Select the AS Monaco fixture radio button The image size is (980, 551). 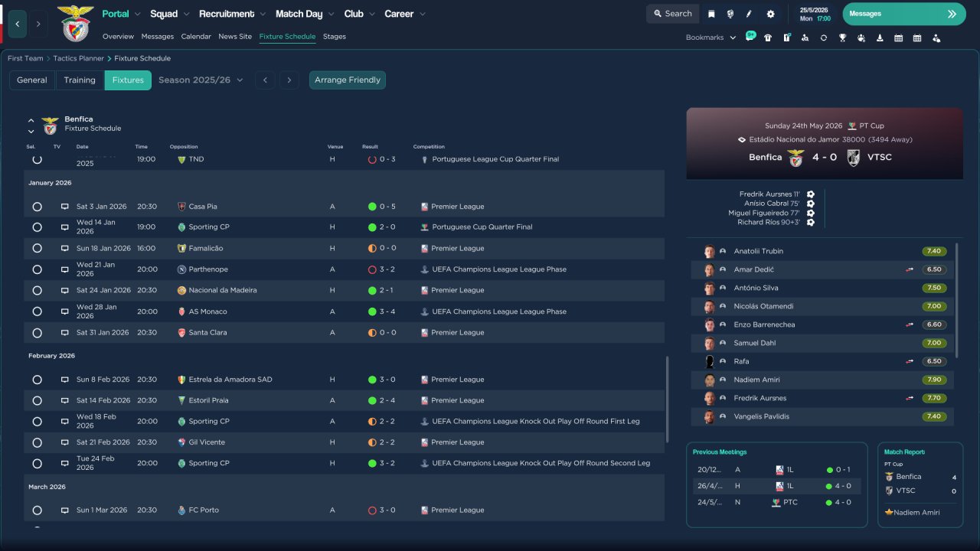tap(37, 311)
